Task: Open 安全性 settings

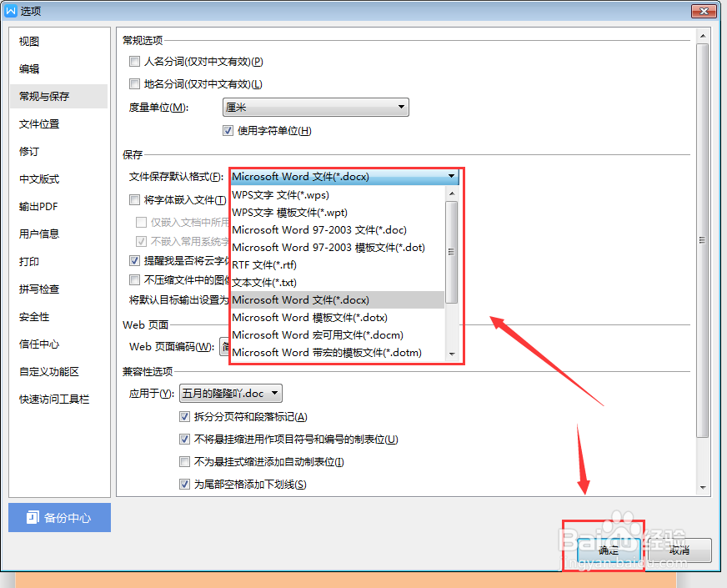Action: point(34,317)
